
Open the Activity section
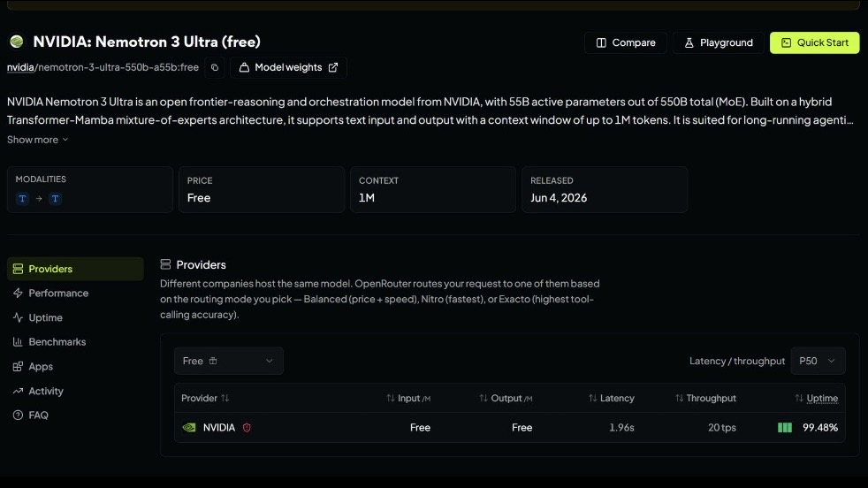75,391
